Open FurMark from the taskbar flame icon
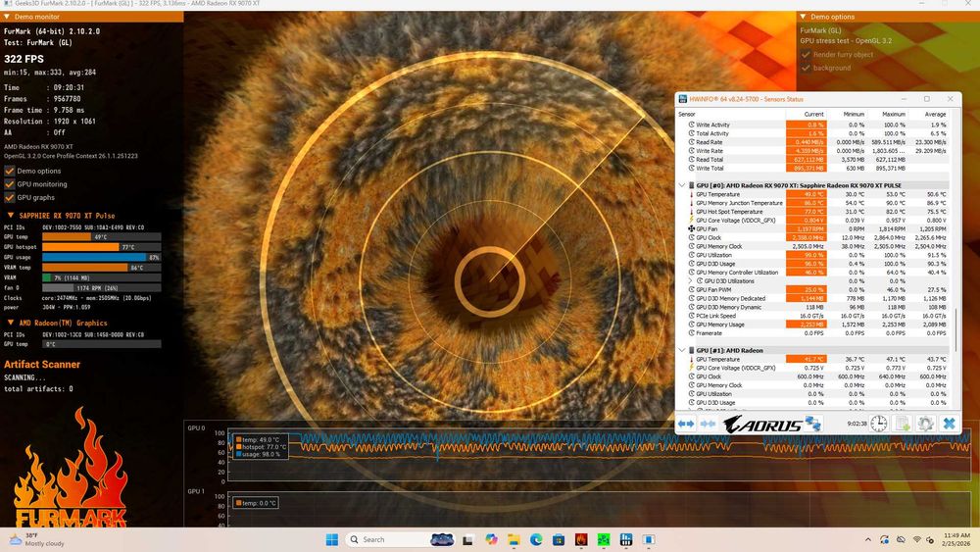 (581, 539)
